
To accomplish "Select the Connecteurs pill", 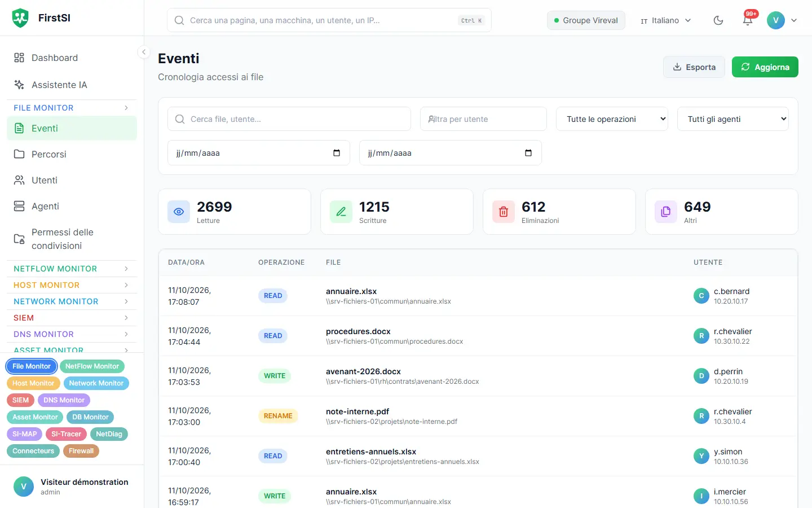I will pyautogui.click(x=33, y=451).
